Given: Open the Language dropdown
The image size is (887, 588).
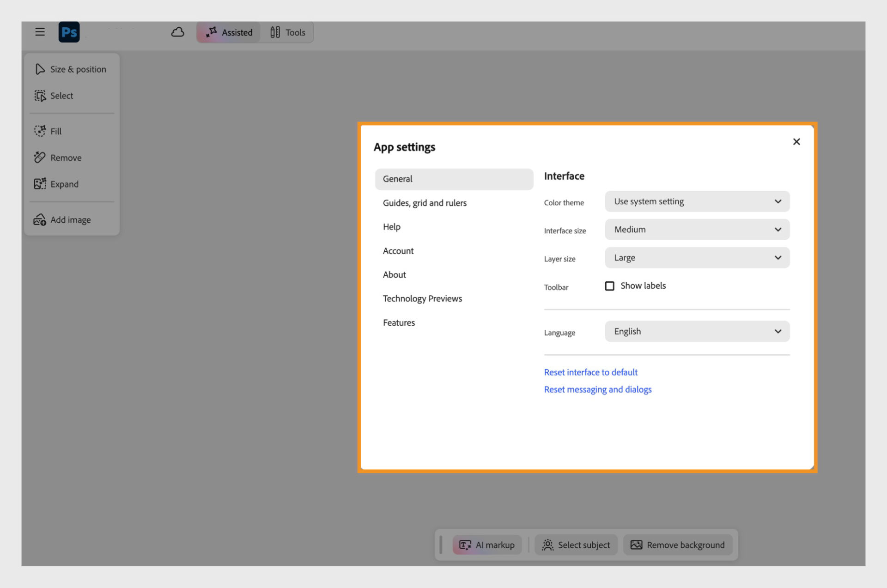Looking at the screenshot, I should [x=697, y=331].
